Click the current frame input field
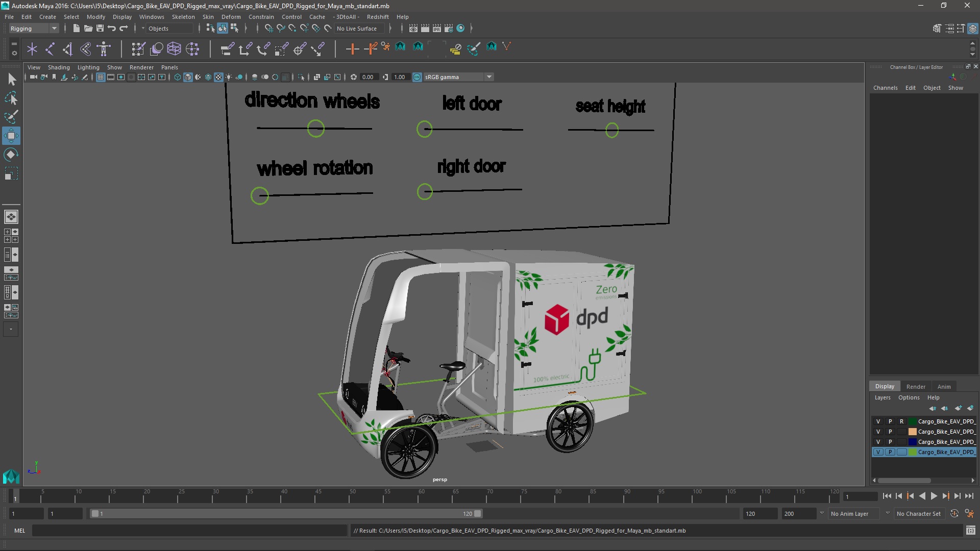Image resolution: width=980 pixels, height=551 pixels. 860,496
